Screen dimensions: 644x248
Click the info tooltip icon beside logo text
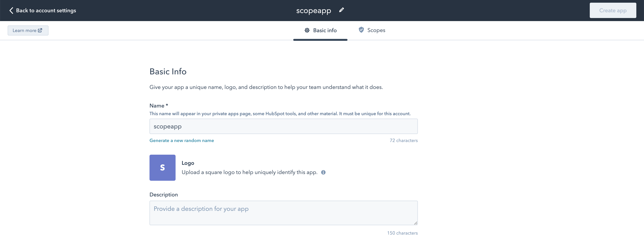[x=323, y=172]
